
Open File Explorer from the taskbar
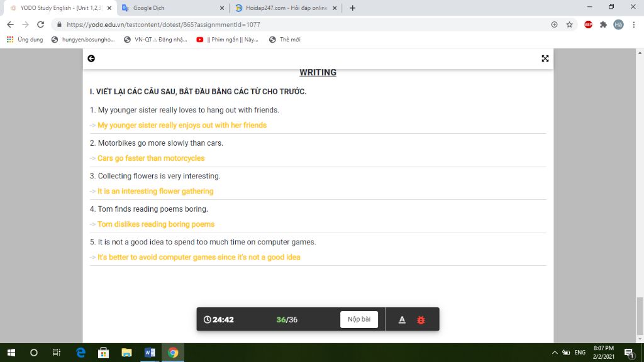pyautogui.click(x=126, y=353)
